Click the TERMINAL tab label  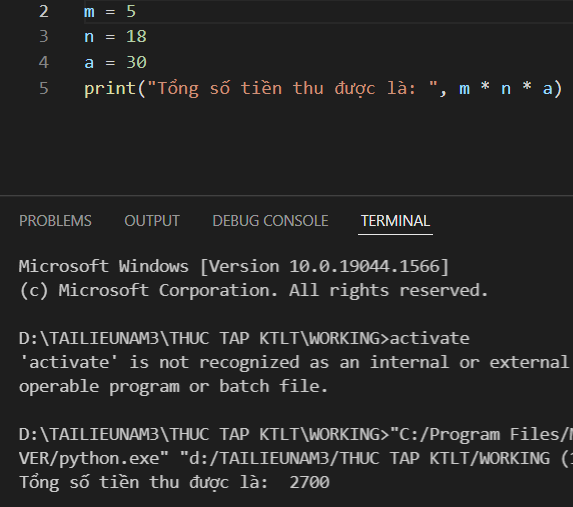tap(395, 221)
